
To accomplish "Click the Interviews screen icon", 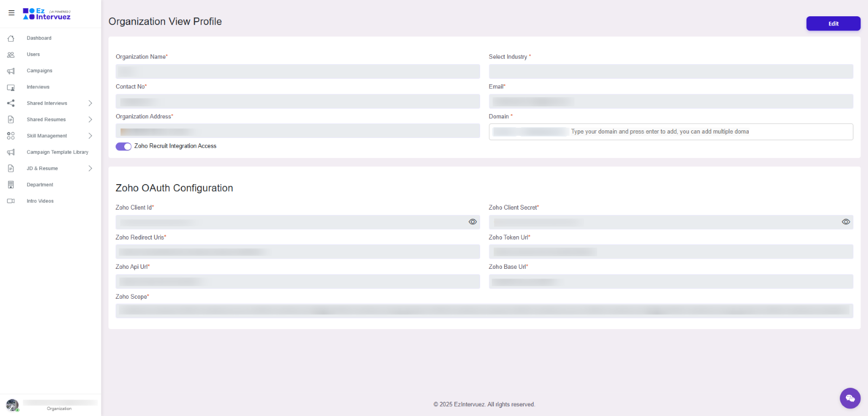I will (x=11, y=87).
